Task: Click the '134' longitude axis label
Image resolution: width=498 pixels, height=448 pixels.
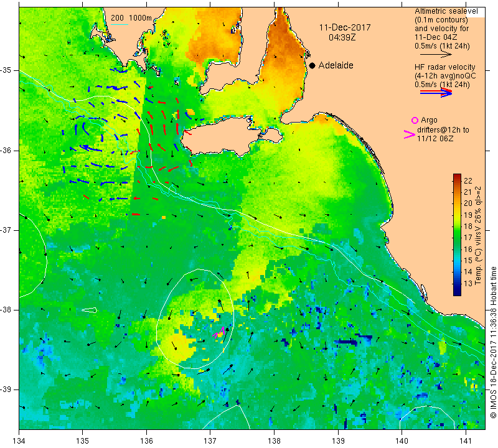Action: (x=19, y=441)
